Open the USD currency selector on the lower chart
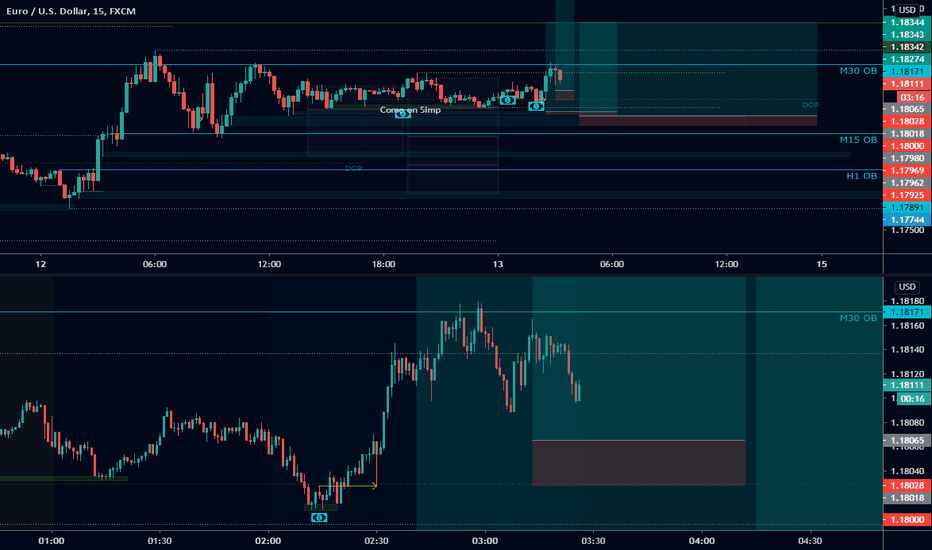This screenshot has height=550, width=932. pyautogui.click(x=907, y=287)
